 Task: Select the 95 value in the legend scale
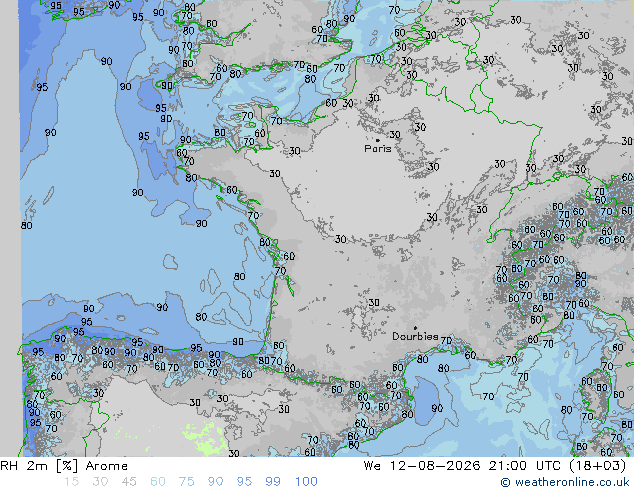pyautogui.click(x=244, y=482)
